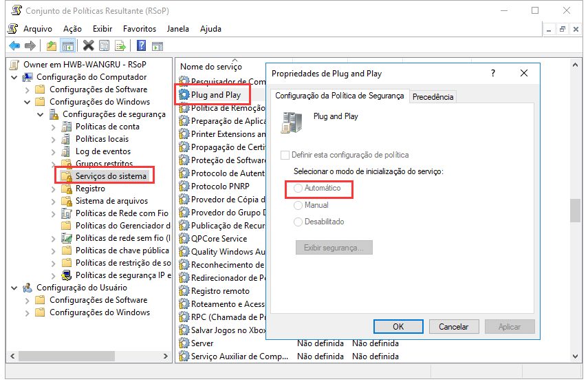Click the Políticas locais icon

(67, 139)
